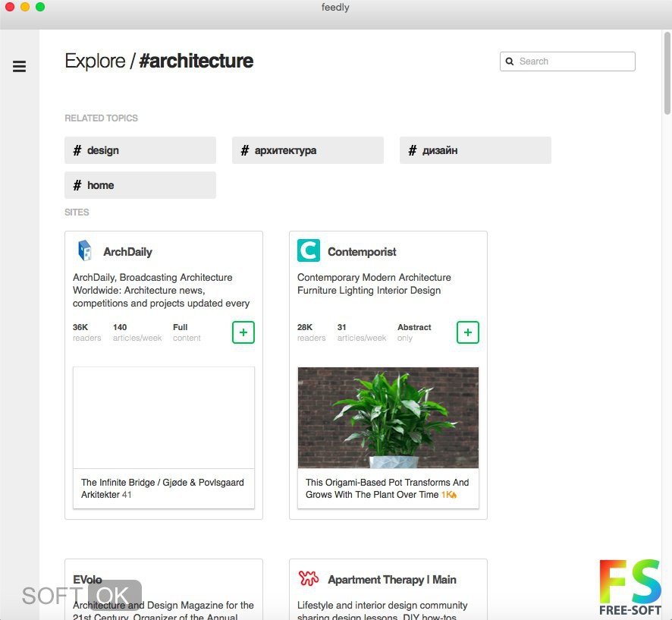
Task: Follow Contemporist with the plus button
Action: [x=468, y=332]
